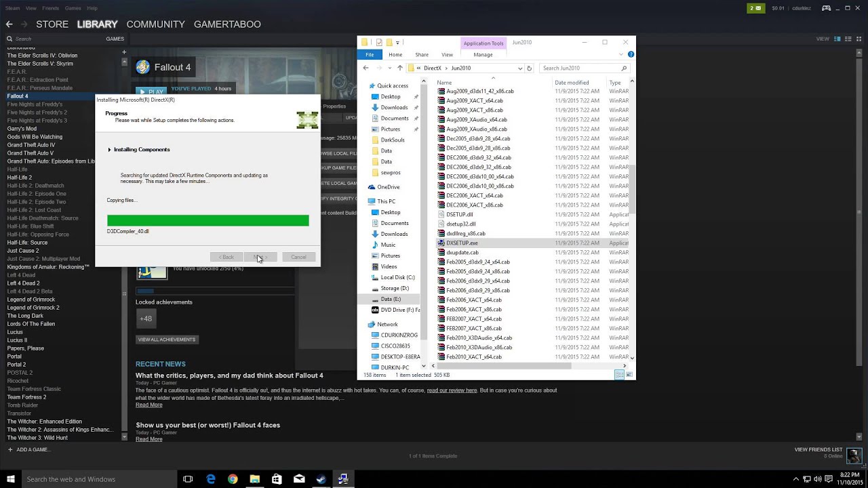Go to Steam STORE tab
Screen dimensions: 868x488
click(52, 24)
